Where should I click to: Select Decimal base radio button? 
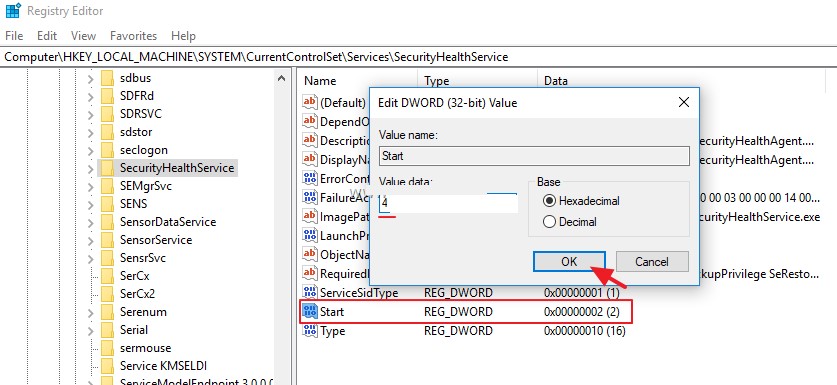tap(549, 222)
